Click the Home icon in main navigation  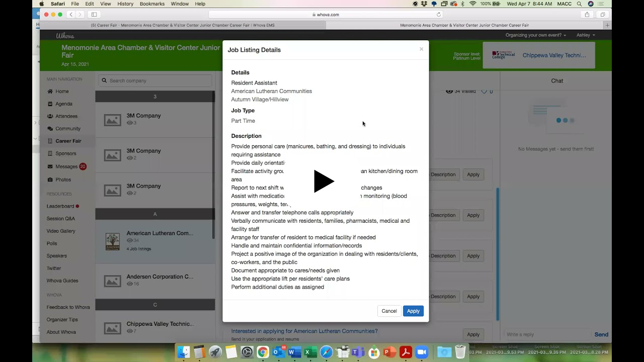pyautogui.click(x=50, y=92)
